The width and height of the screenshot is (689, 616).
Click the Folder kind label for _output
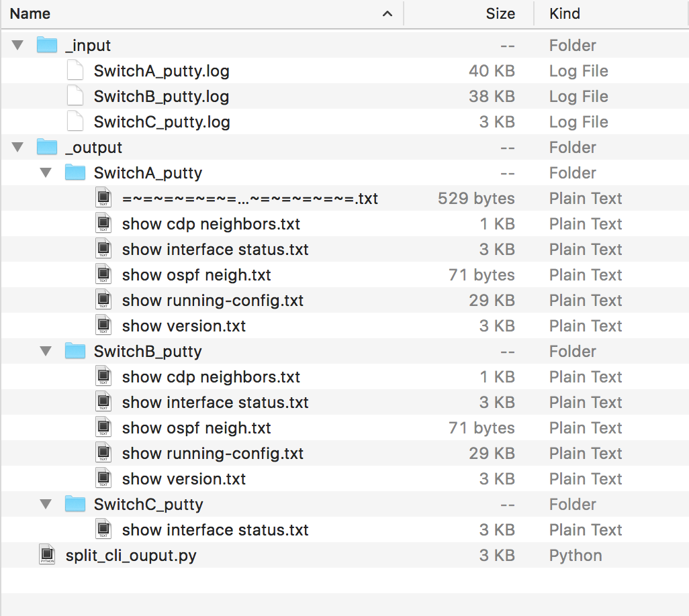573,147
